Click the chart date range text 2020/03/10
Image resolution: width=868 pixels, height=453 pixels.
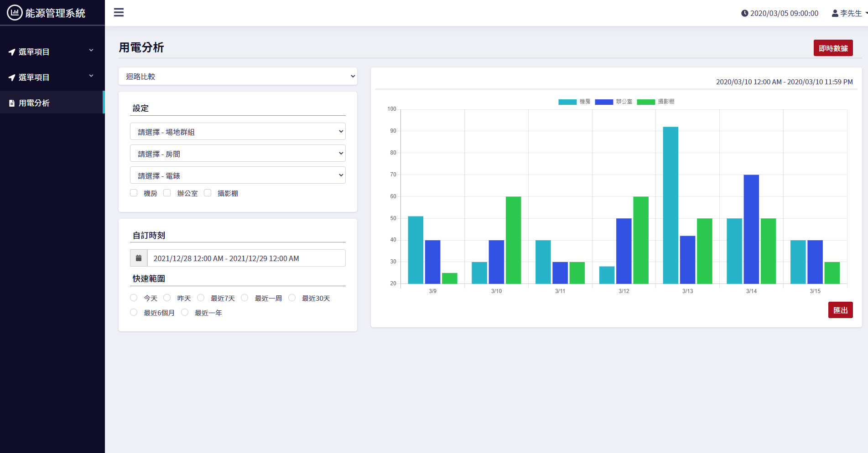point(785,82)
